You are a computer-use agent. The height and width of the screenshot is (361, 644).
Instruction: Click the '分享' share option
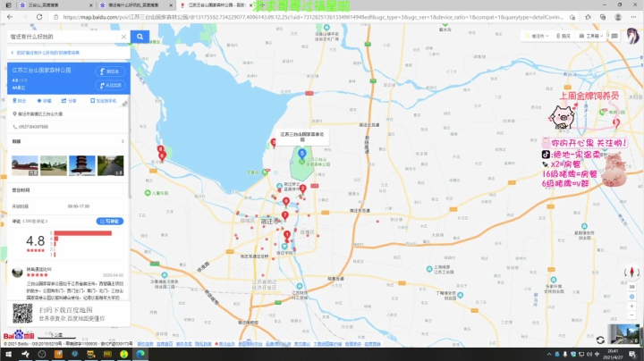point(69,100)
